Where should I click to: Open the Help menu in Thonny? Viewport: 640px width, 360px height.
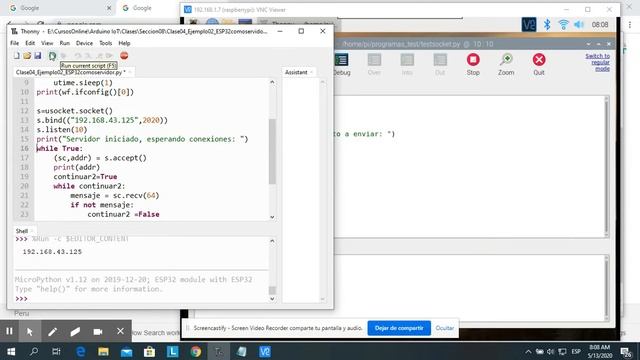[x=124, y=43]
